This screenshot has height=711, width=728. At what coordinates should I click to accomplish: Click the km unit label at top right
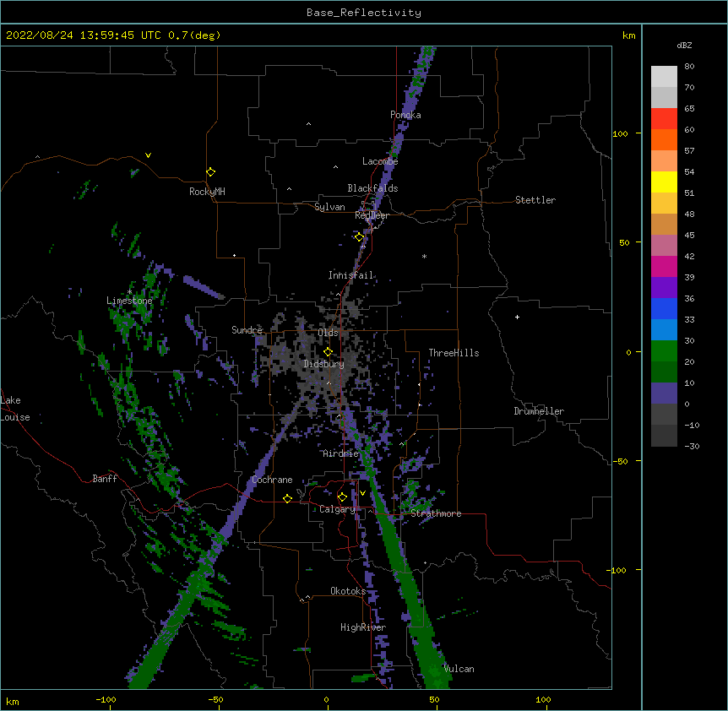(629, 35)
